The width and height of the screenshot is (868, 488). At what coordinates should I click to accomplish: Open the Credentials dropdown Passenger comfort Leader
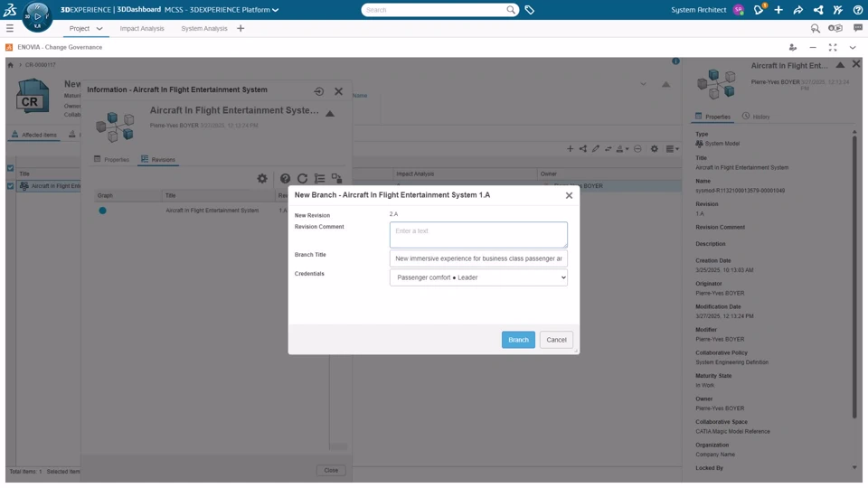click(478, 277)
